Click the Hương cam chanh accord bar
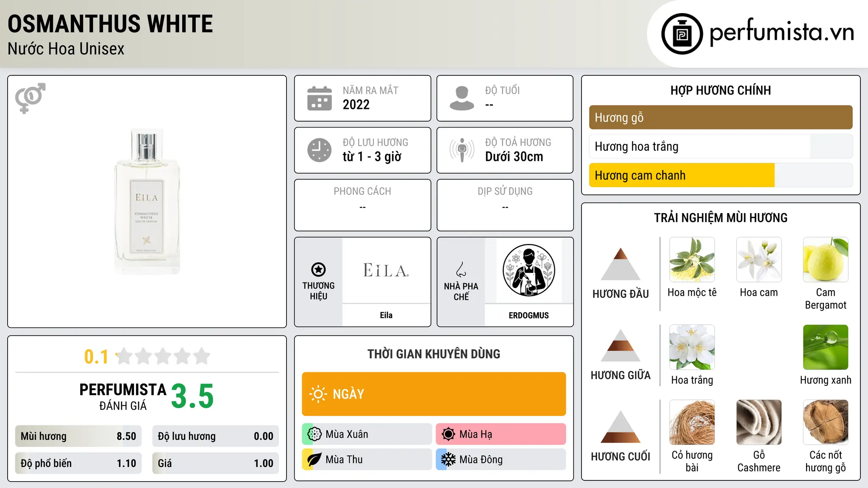This screenshot has height=488, width=868. pyautogui.click(x=721, y=175)
